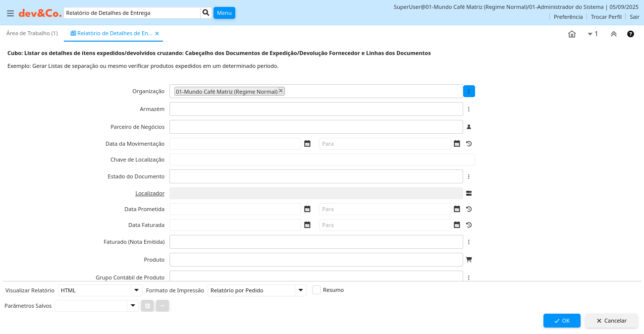
Task: Toggle the Resumo checkbox
Action: (x=317, y=290)
